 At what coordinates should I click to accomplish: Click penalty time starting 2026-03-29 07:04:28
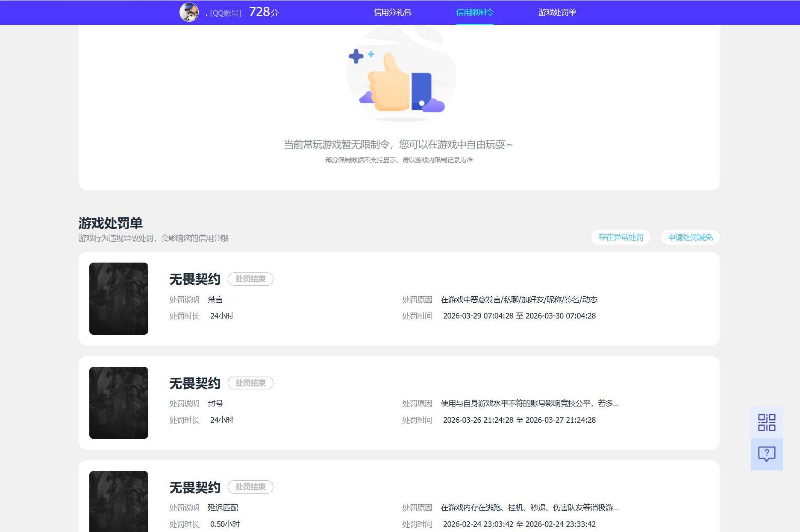[519, 316]
